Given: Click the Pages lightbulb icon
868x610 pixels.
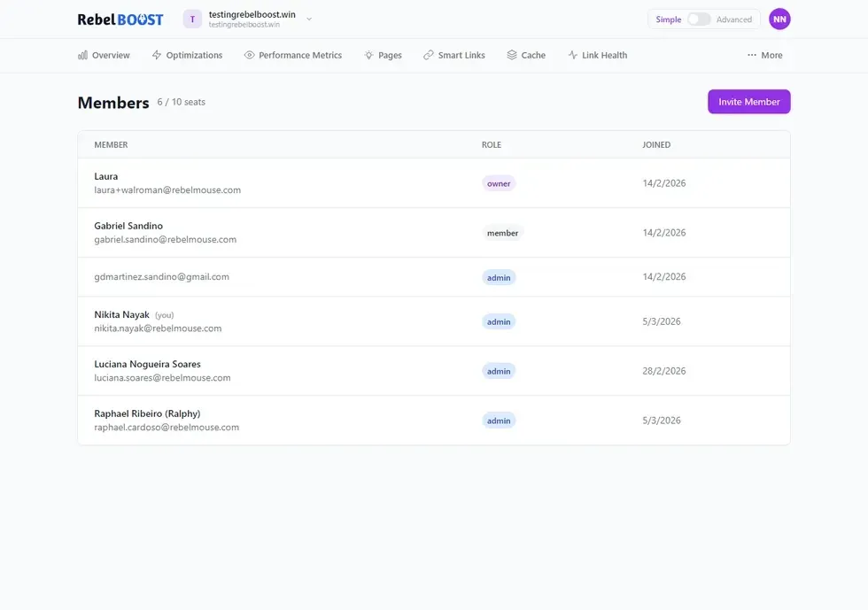Looking at the screenshot, I should click(x=368, y=55).
